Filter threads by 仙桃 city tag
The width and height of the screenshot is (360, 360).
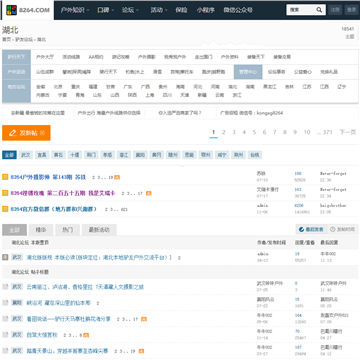click(x=255, y=155)
